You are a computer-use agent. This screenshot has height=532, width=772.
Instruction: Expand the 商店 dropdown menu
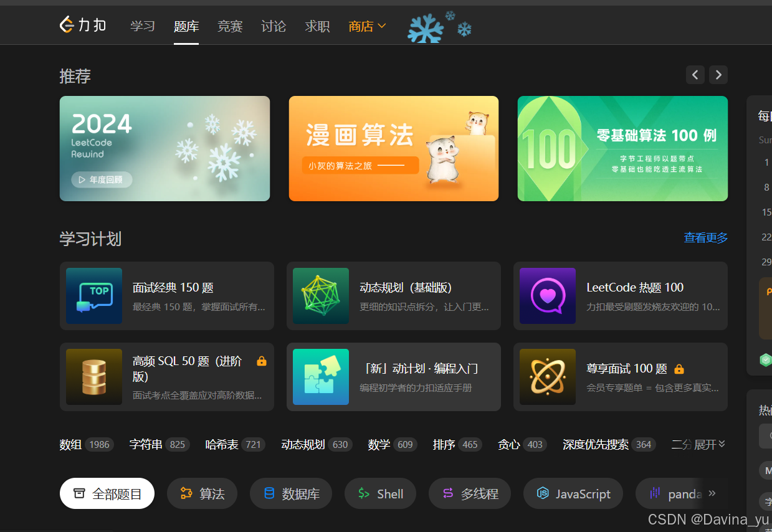click(x=368, y=26)
